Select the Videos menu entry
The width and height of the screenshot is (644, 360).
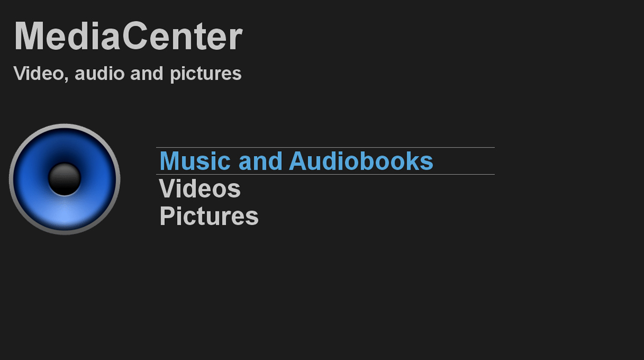click(x=200, y=189)
